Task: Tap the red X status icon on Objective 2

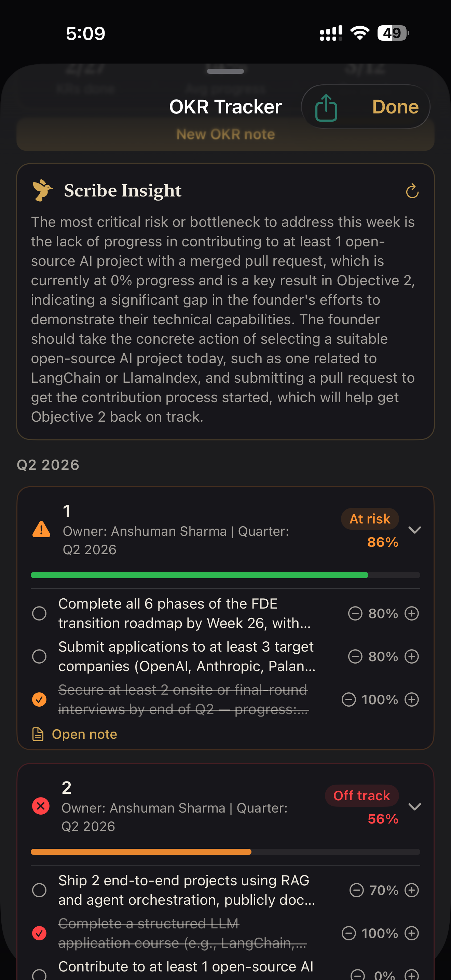Action: tap(41, 806)
